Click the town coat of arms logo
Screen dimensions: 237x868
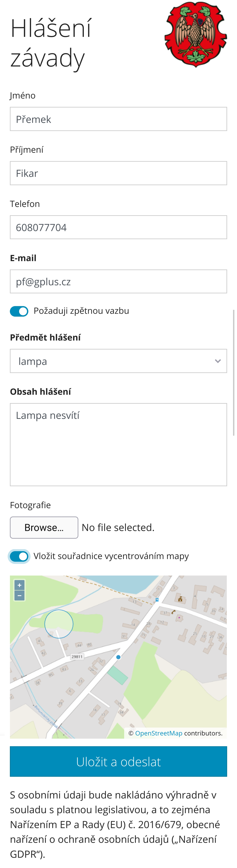(x=196, y=34)
